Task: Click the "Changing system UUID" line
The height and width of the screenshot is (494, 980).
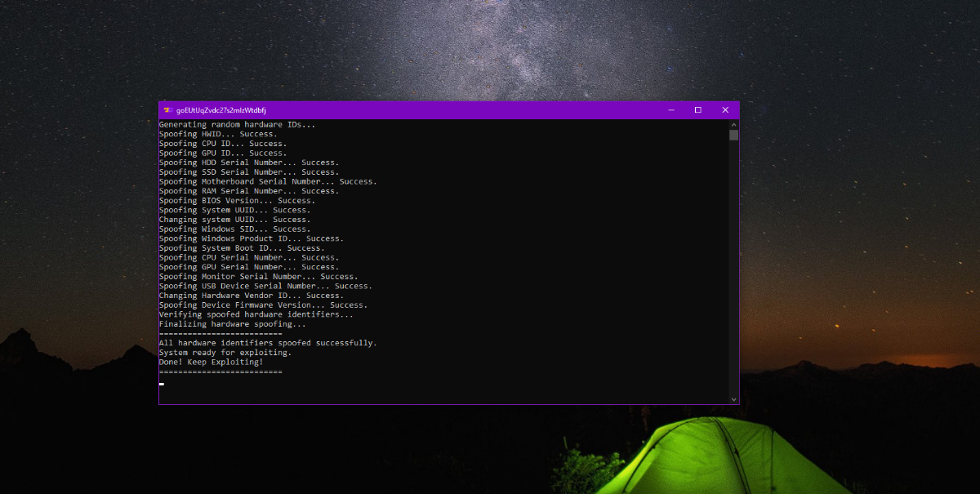Action: (234, 220)
